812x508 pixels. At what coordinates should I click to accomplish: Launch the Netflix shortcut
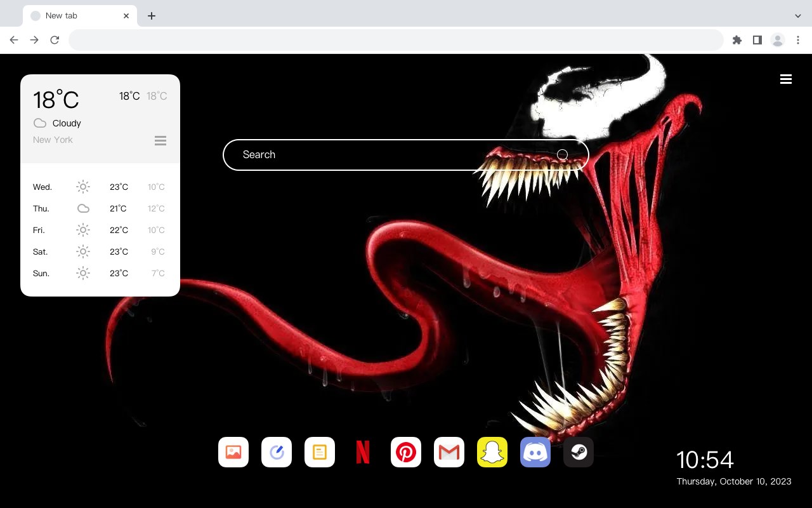point(363,452)
